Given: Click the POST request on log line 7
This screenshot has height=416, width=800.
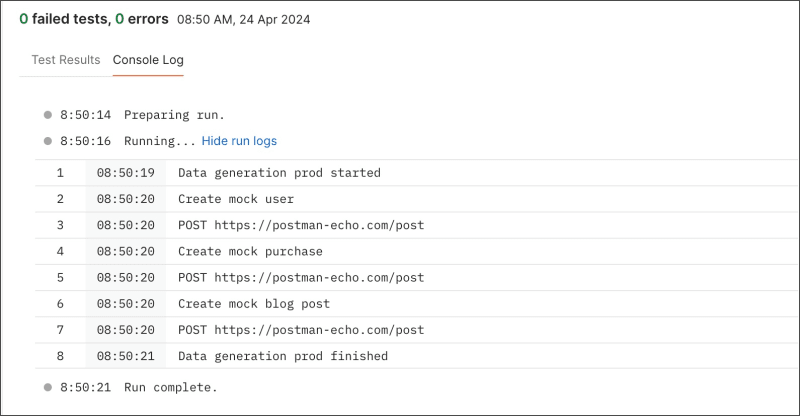Looking at the screenshot, I should click(x=301, y=329).
